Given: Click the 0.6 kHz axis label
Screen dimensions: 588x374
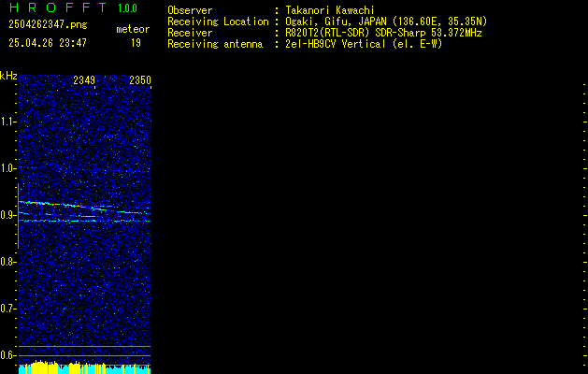Looking at the screenshot, I should [x=7, y=355].
